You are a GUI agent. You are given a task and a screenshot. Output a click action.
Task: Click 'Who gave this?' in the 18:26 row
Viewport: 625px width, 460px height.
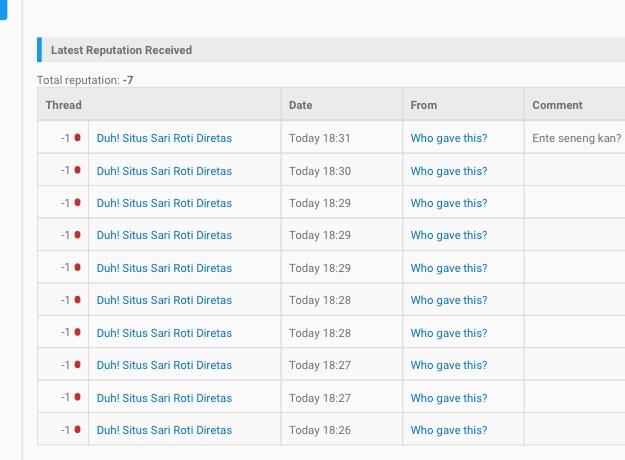coord(449,430)
